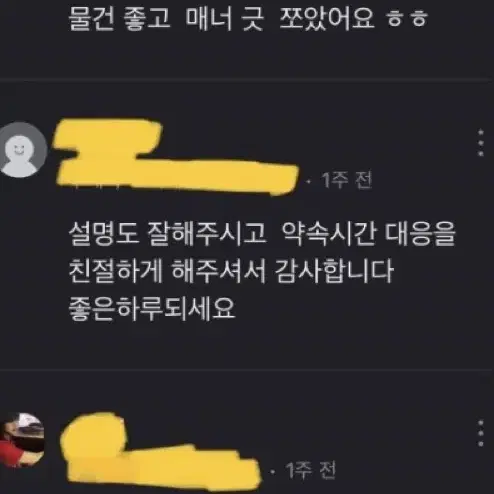Tap the gray default smiley profile avatar
Image resolution: width=494 pixels, height=494 pixels.
point(22,150)
